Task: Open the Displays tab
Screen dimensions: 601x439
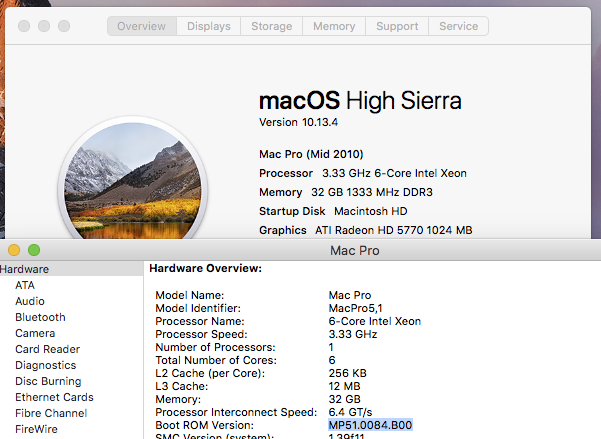Action: (209, 26)
